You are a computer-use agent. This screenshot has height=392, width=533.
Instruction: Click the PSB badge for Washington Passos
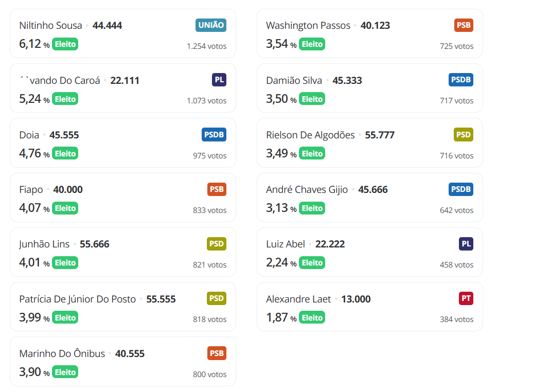pos(464,25)
